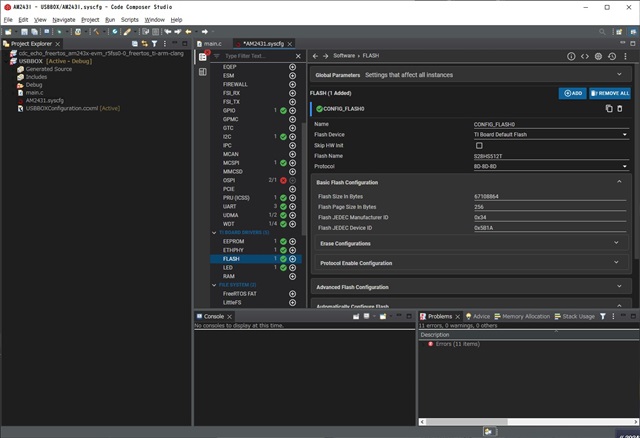Add a RAM board driver instance
The height and width of the screenshot is (438, 640).
tap(292, 276)
